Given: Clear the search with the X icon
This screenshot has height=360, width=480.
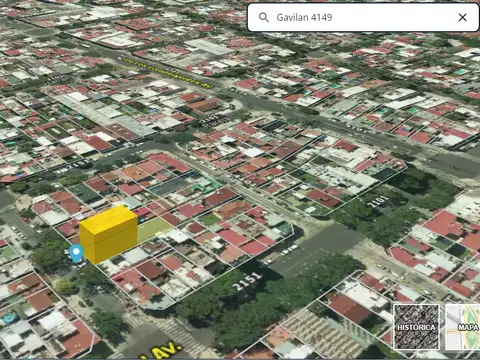Looking at the screenshot, I should tap(462, 17).
